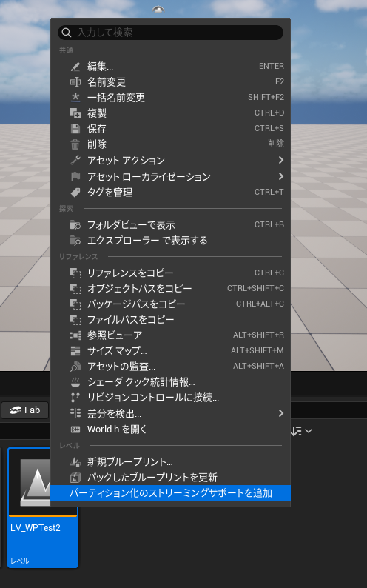Click the copy icon beside パッケージパスをコピー
Screen dimensions: 367x588
(75, 304)
